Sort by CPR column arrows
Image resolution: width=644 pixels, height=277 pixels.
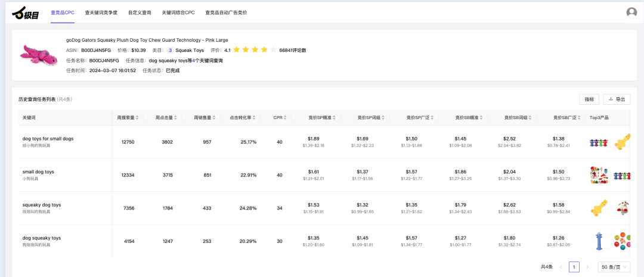pyautogui.click(x=286, y=118)
